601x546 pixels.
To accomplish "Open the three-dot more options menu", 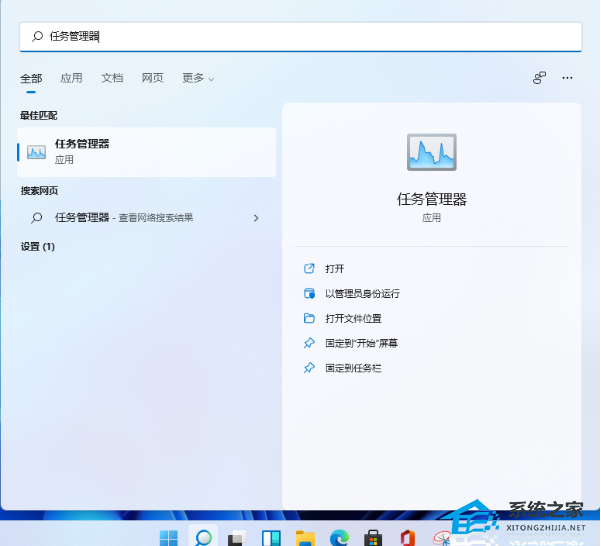I will click(x=568, y=77).
